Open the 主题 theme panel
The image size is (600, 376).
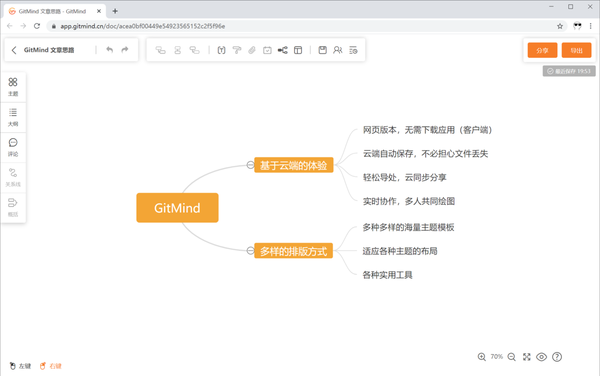point(13,87)
